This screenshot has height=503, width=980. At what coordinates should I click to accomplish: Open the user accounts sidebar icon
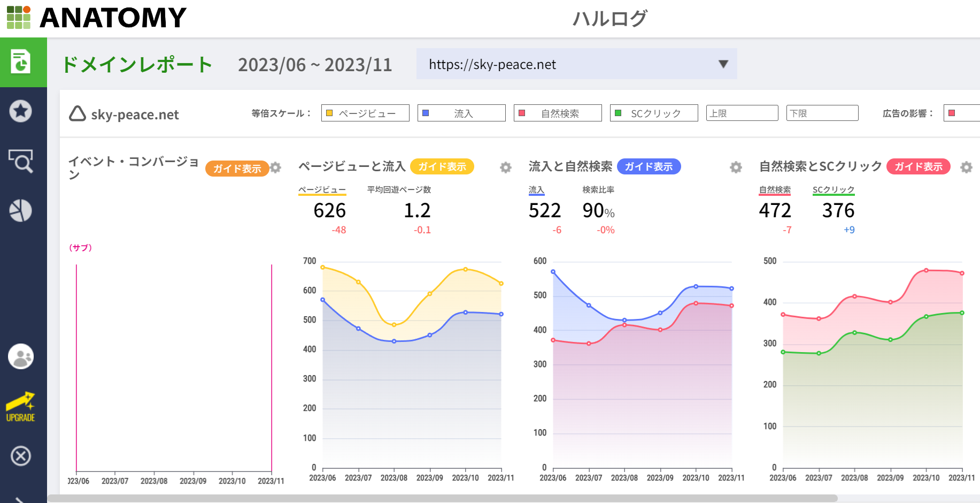21,357
